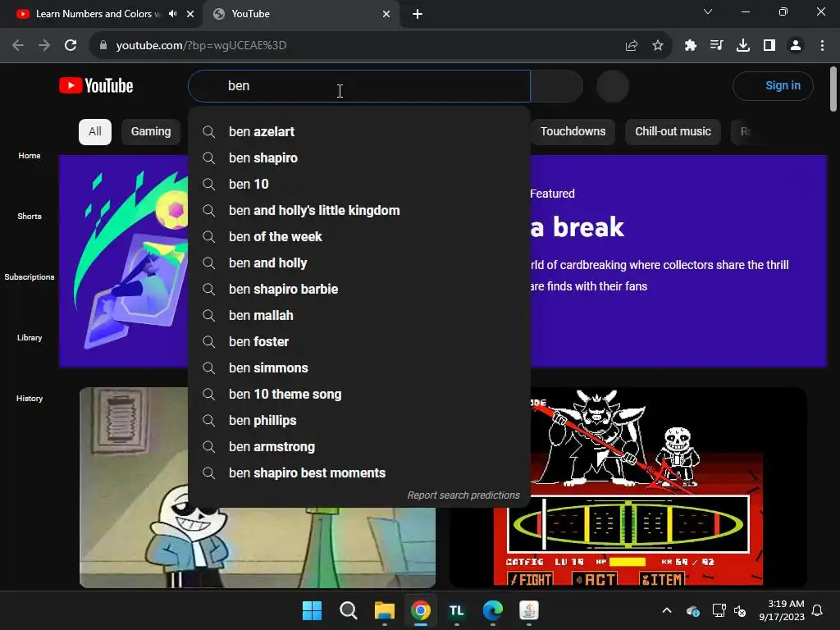Click the YouTube search box
The image size is (840, 630).
[x=359, y=85]
